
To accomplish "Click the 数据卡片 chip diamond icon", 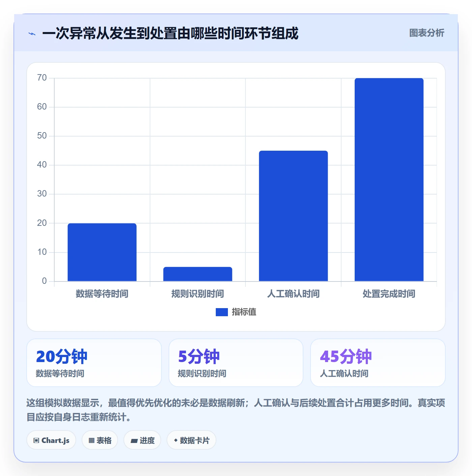I will pos(176,440).
